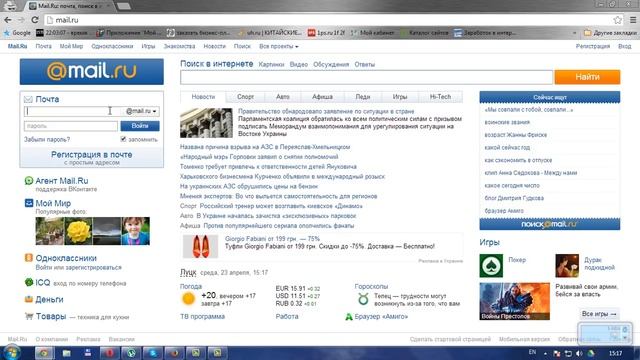Click the Мой Мир blue icon
This screenshot has width=640, height=360.
[29, 203]
